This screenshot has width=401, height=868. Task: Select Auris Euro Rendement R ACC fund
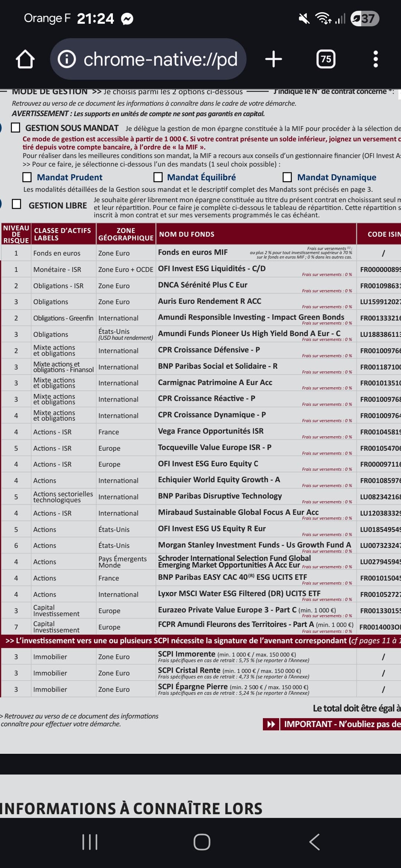[210, 301]
